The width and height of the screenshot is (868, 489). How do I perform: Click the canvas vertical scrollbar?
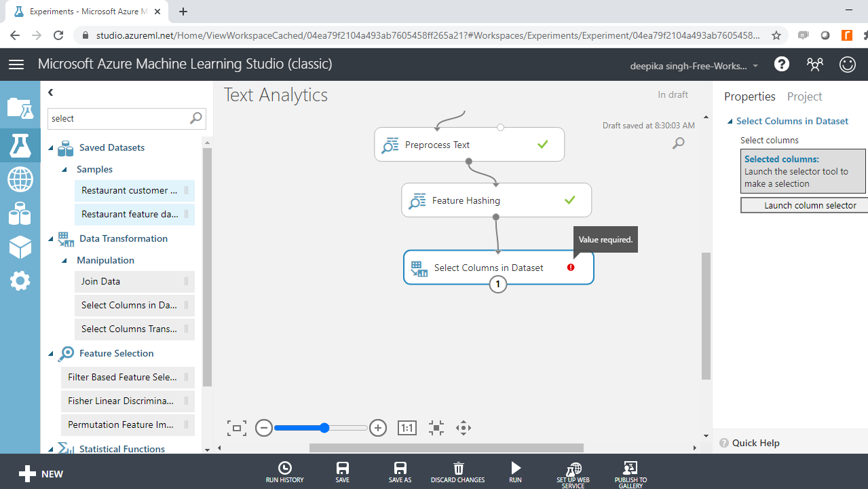[706, 316]
